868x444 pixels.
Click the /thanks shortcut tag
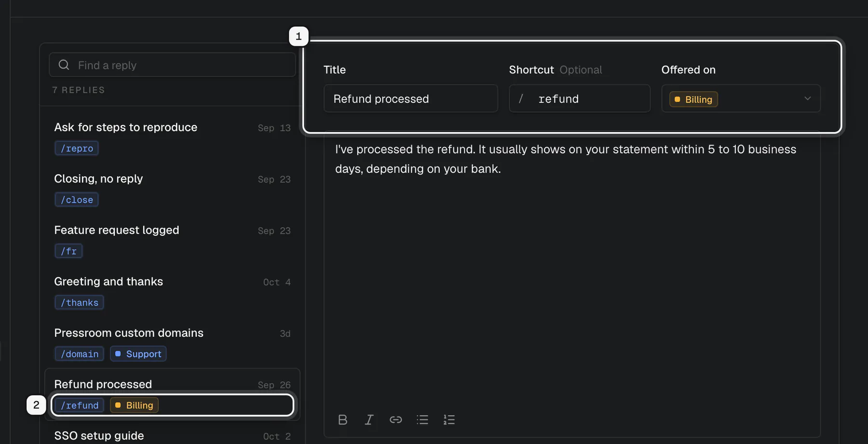(79, 303)
